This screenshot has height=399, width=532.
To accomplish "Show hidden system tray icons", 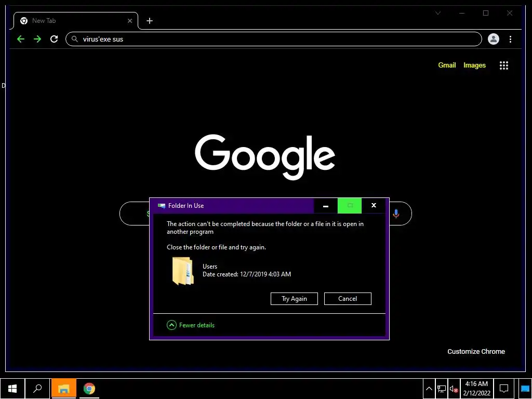I will click(429, 389).
